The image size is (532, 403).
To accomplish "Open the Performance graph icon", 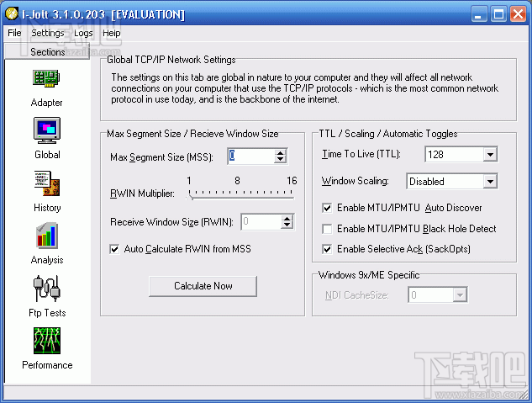I will pos(47,341).
